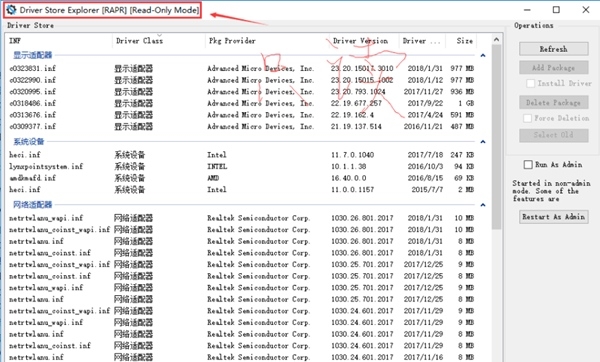600x362 pixels.
Task: Select the c0320995.inf row
Action: point(241,92)
